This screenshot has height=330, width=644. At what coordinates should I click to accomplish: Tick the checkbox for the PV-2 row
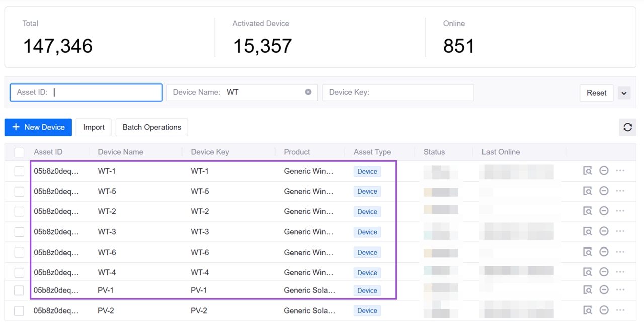[19, 311]
